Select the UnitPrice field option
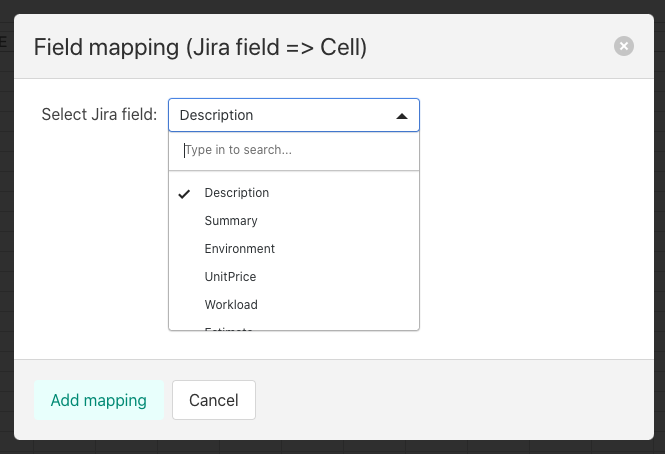 tap(231, 277)
